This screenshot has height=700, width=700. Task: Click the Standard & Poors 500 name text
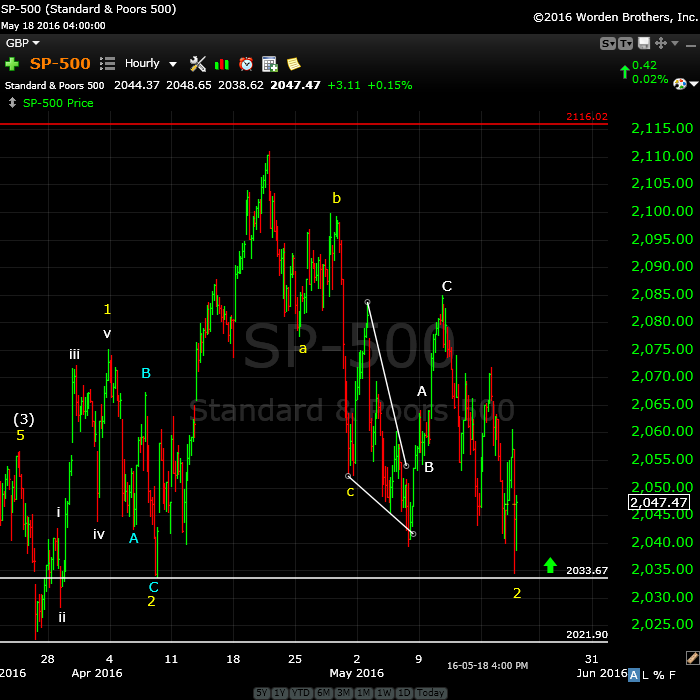pyautogui.click(x=54, y=85)
